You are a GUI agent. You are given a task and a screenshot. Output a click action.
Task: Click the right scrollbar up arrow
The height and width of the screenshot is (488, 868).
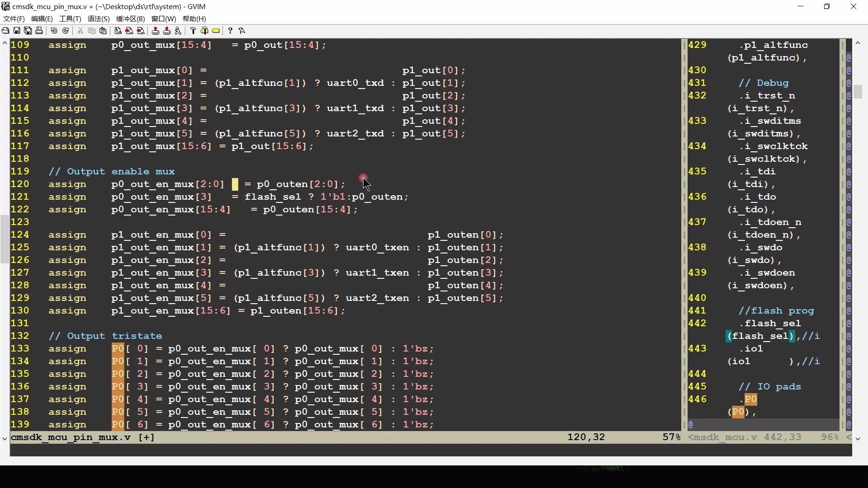tap(858, 43)
